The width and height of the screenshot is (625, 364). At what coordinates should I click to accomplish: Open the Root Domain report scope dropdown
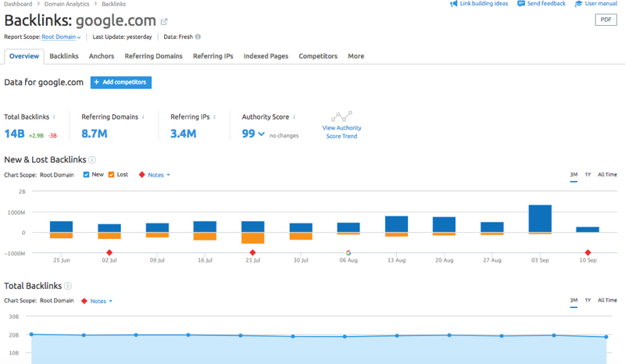[61, 37]
